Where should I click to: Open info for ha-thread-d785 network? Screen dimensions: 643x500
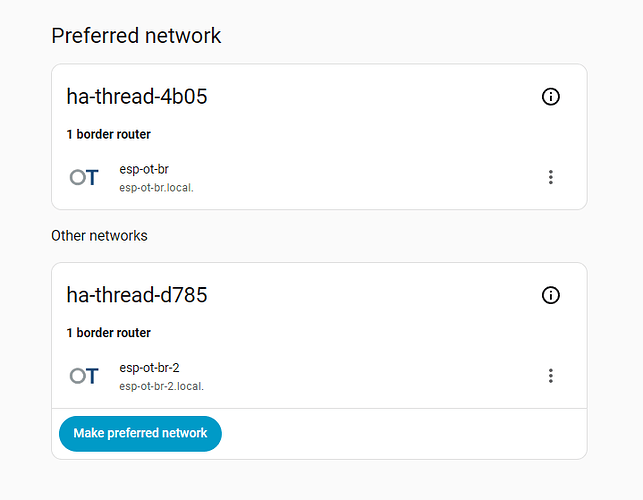pos(550,295)
